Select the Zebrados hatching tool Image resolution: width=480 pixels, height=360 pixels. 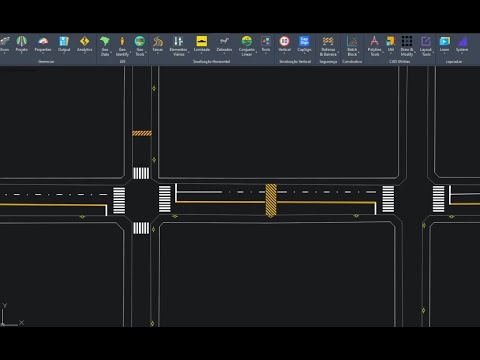pyautogui.click(x=224, y=44)
